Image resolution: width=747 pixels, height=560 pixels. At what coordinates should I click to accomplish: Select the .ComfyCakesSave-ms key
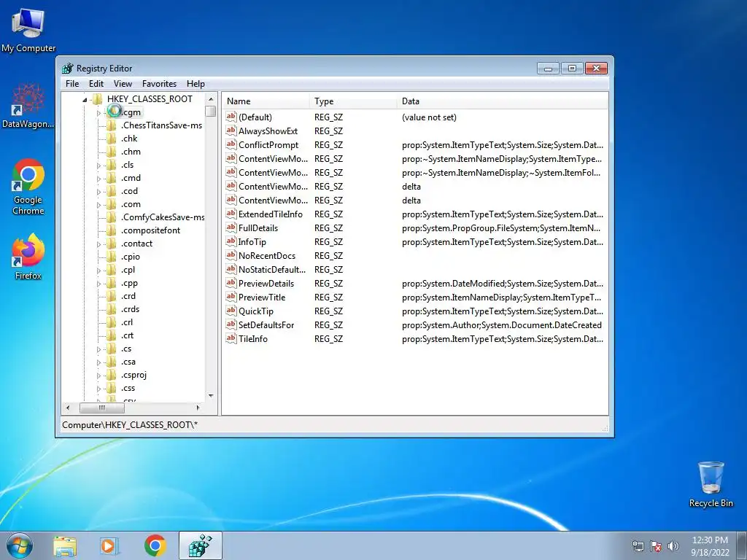[163, 217]
